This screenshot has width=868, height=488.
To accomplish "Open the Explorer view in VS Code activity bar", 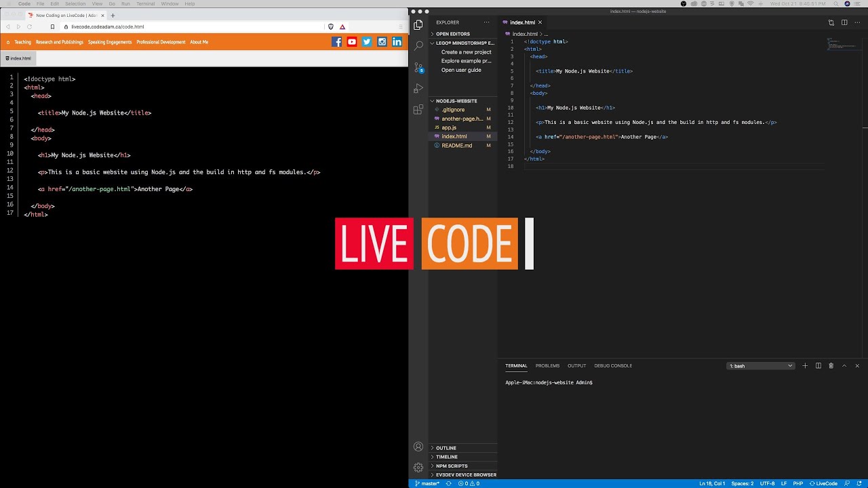I will click(x=418, y=25).
